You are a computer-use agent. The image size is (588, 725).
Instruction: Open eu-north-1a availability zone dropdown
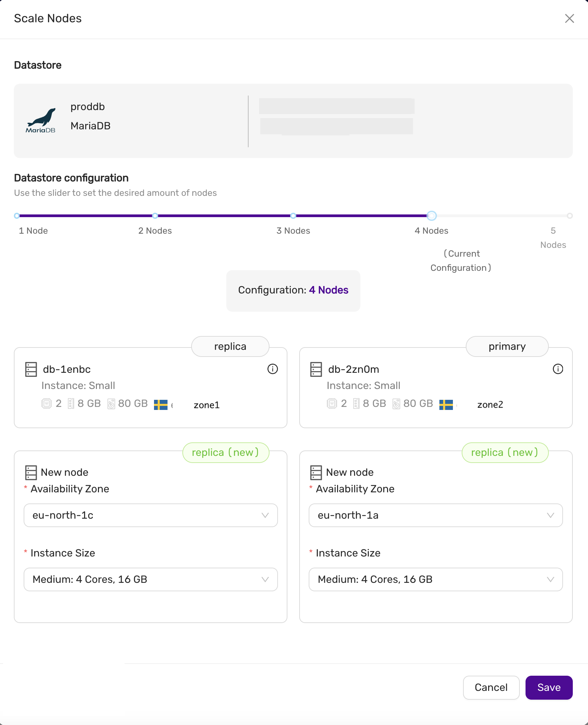point(436,515)
